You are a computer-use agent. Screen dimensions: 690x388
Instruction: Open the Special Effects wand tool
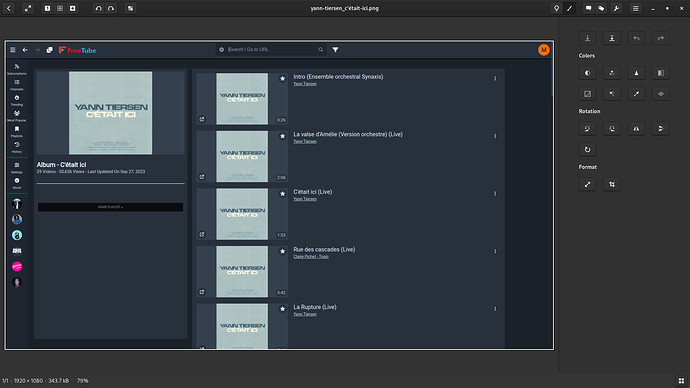(x=612, y=94)
